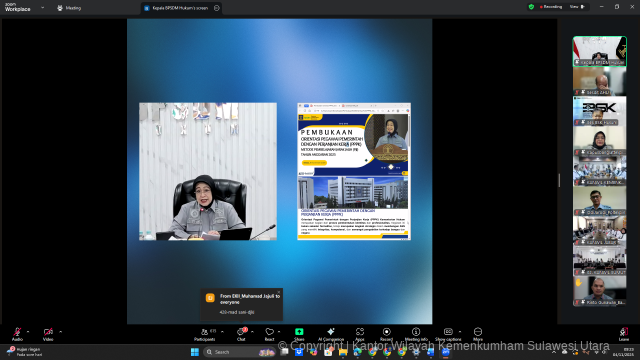The width and height of the screenshot is (640, 360).
Task: Click the green encryption shield icon
Action: 531,7
